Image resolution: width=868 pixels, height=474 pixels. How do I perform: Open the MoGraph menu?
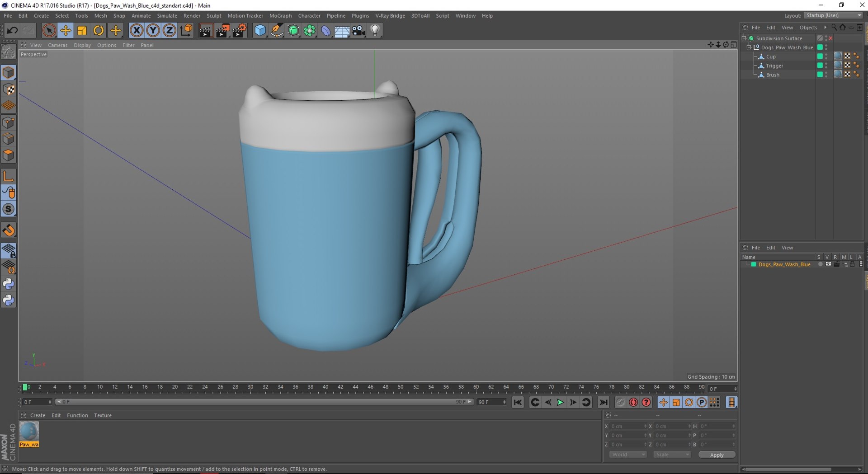tap(280, 16)
